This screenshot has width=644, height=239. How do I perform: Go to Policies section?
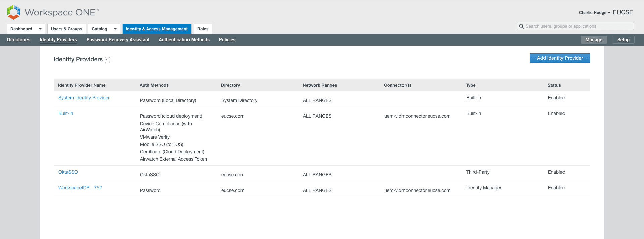point(227,40)
